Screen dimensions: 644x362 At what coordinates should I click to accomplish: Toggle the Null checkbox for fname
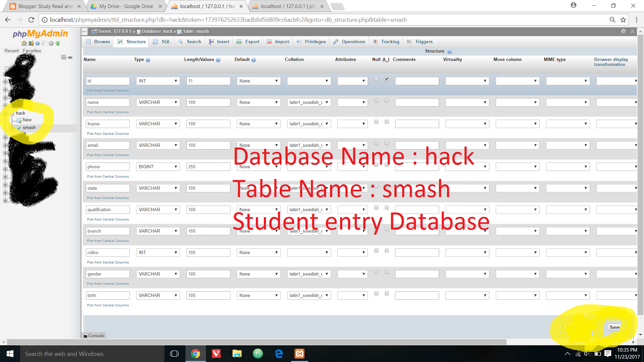click(376, 122)
